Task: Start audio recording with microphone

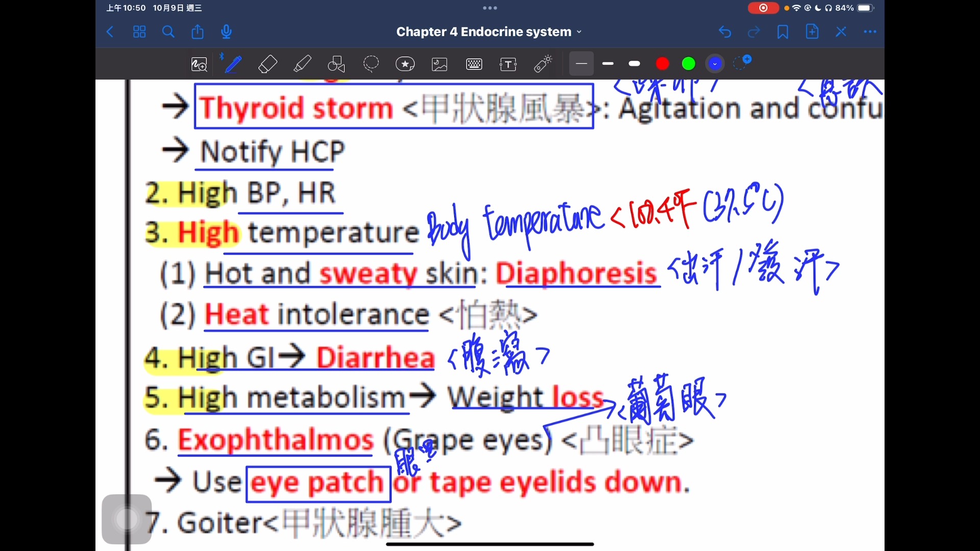Action: coord(227,32)
